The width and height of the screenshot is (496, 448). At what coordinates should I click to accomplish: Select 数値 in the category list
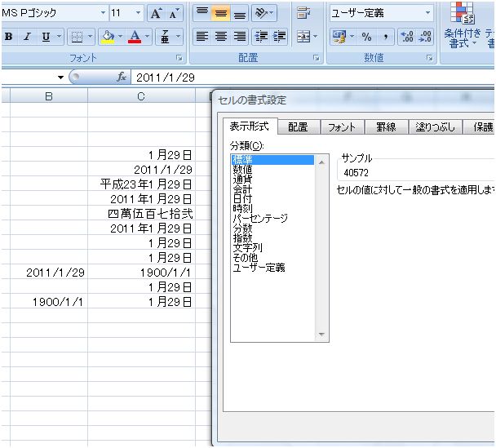pos(272,170)
